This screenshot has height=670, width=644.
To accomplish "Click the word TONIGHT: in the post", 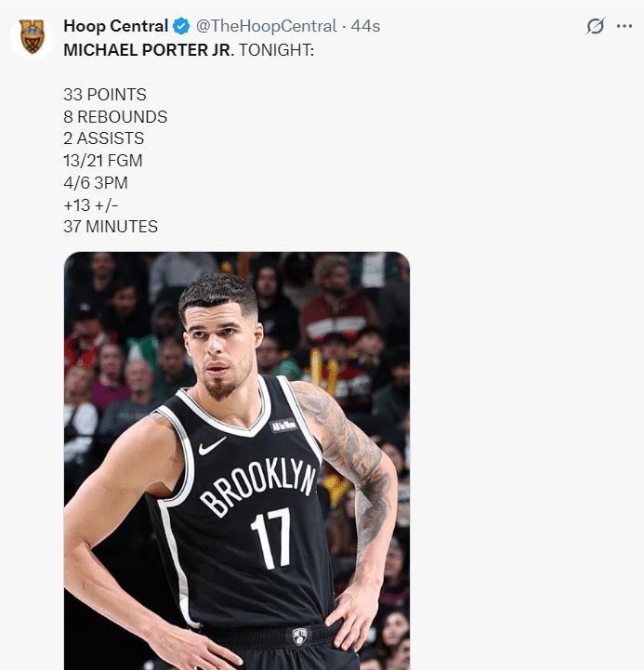I will [276, 49].
